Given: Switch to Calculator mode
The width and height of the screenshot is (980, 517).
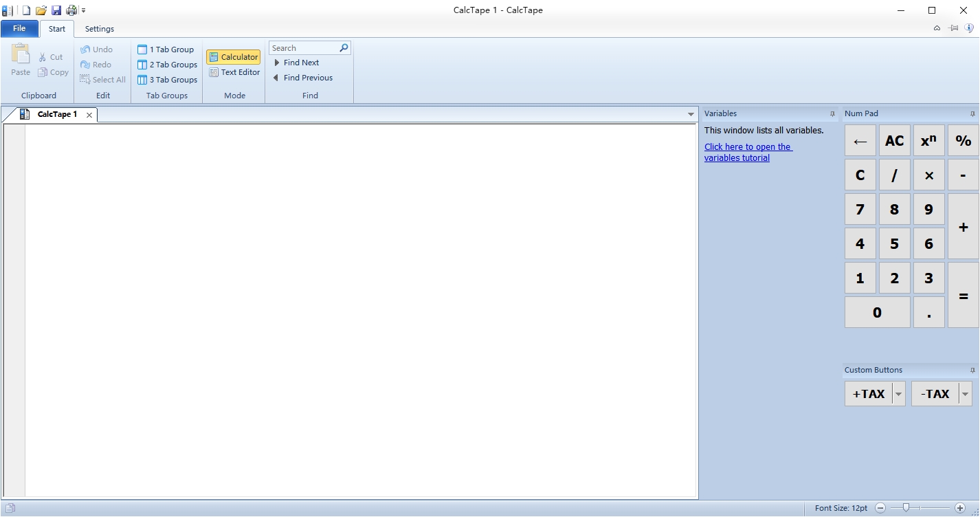Looking at the screenshot, I should click(233, 57).
